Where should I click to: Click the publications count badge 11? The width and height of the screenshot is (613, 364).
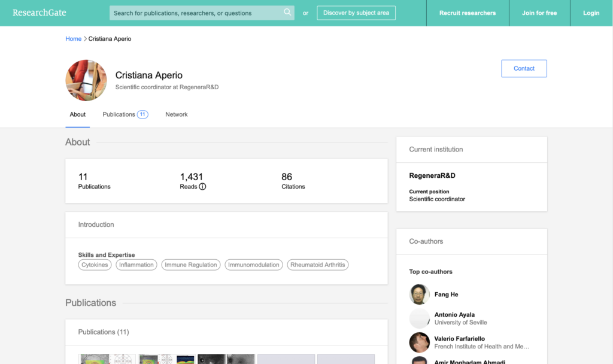click(142, 114)
